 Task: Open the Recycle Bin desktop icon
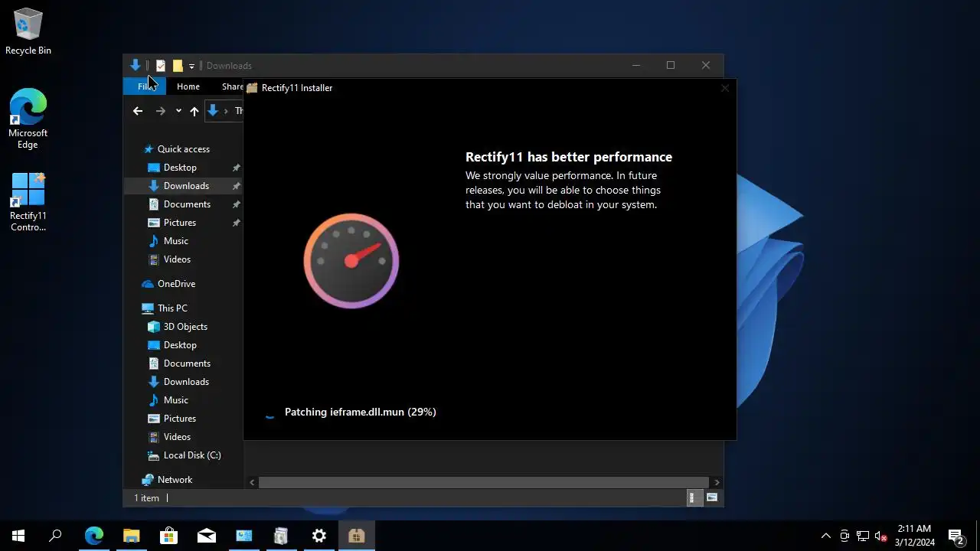pyautogui.click(x=28, y=32)
